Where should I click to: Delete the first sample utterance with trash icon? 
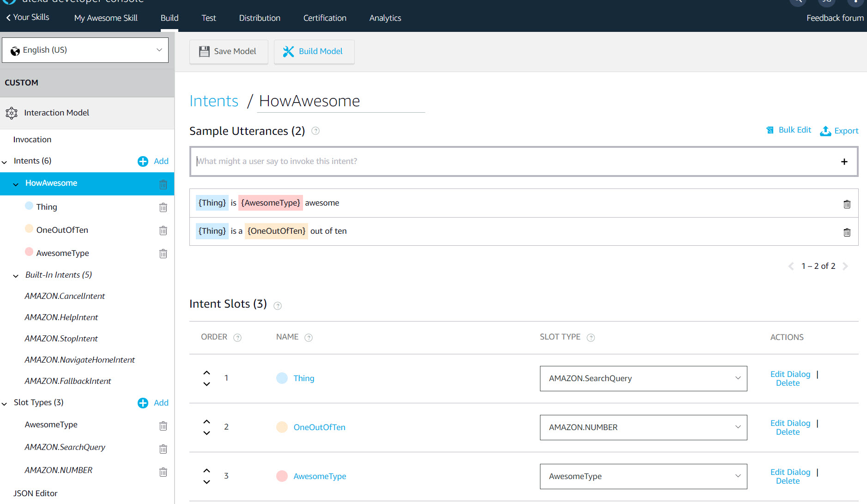(x=847, y=204)
